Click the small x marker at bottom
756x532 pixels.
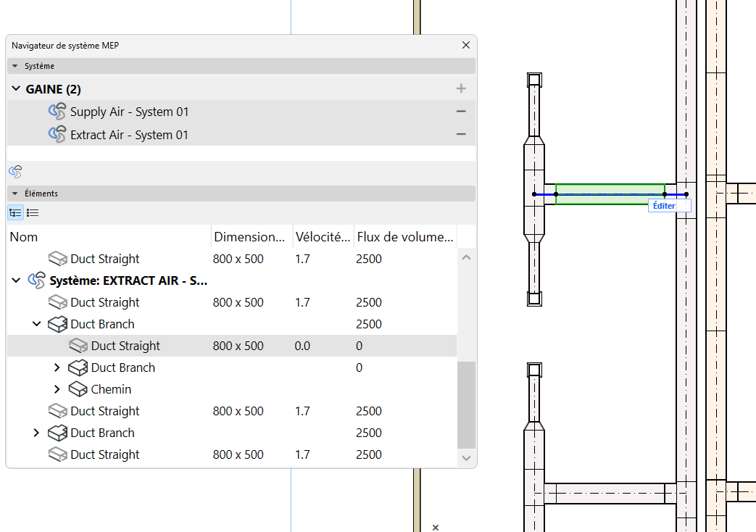[436, 527]
